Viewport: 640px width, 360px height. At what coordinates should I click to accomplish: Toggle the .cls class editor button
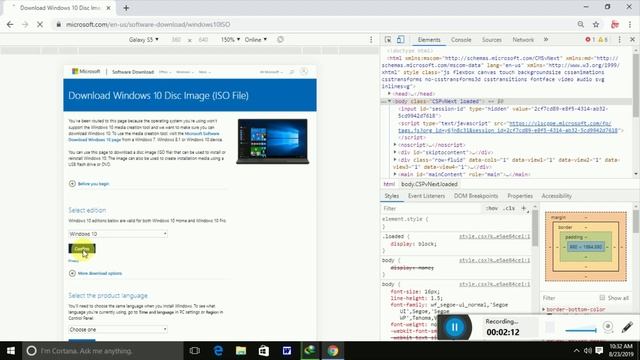click(x=509, y=208)
